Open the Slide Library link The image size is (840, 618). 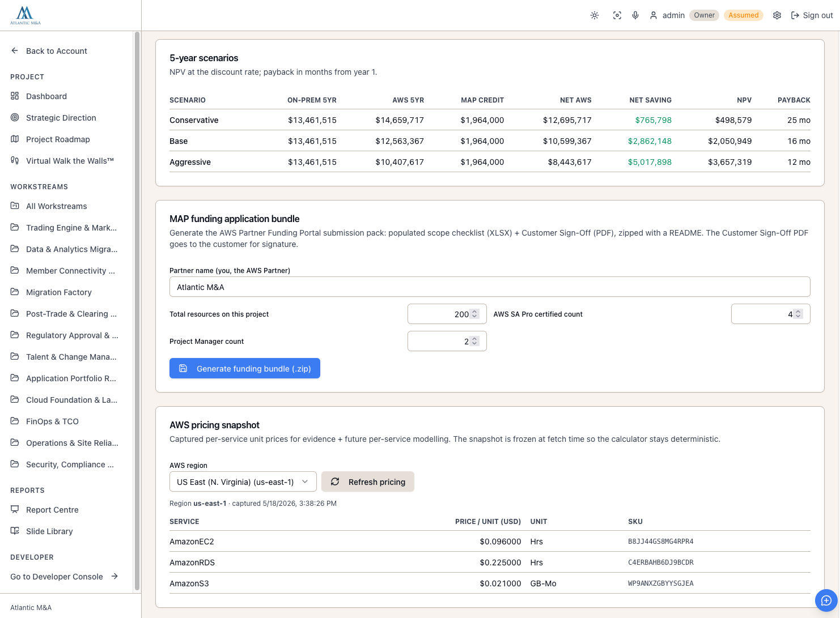click(49, 531)
